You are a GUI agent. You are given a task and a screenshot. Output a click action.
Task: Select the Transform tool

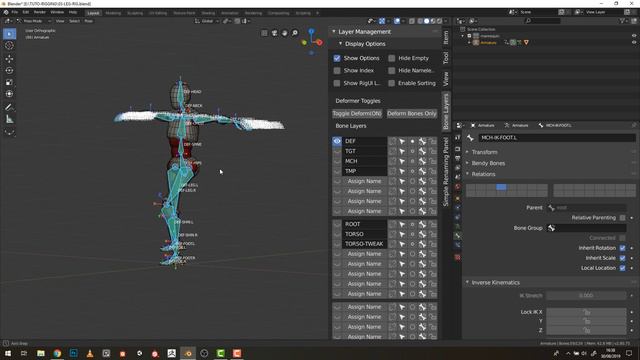(x=9, y=94)
